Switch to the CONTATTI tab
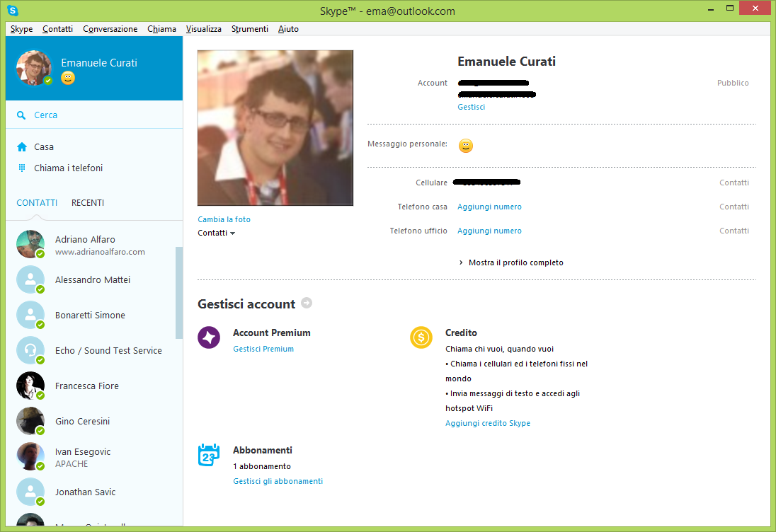Image resolution: width=776 pixels, height=532 pixels. (x=37, y=203)
